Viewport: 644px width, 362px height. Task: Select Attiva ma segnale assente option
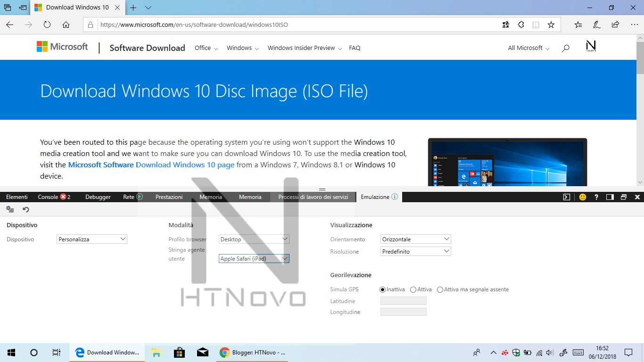pos(440,289)
